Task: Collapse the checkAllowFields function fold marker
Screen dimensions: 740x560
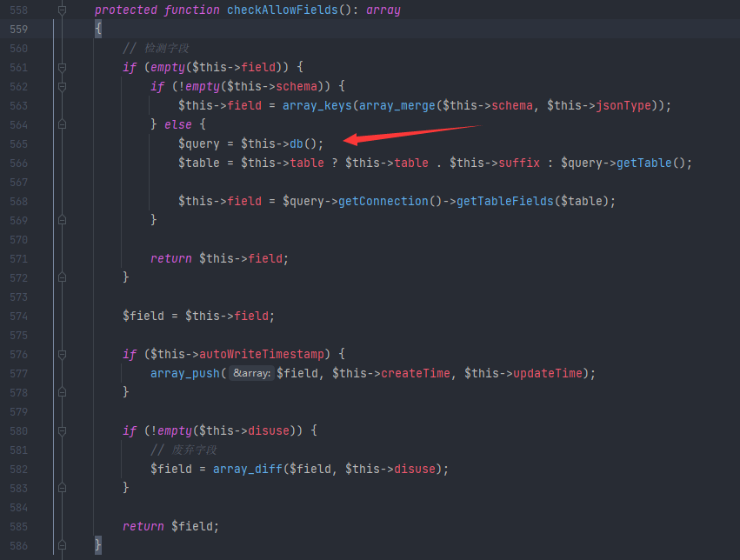Action: 62,10
